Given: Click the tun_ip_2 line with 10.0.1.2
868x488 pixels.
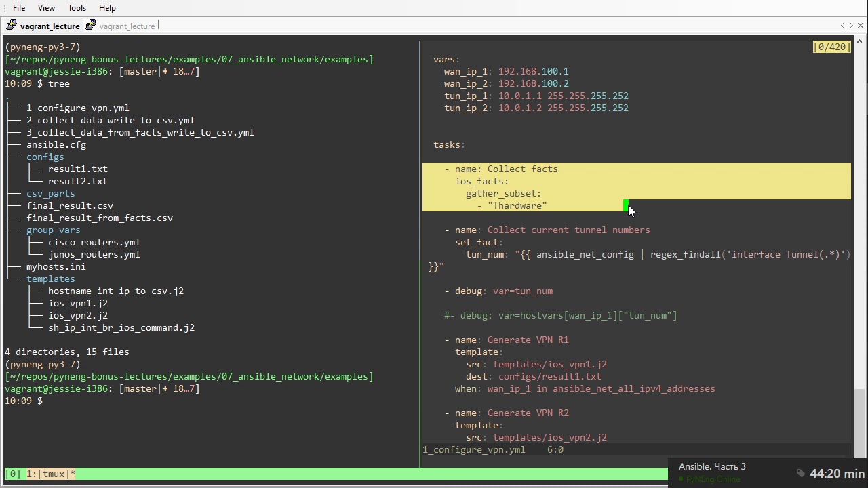Looking at the screenshot, I should 536,108.
